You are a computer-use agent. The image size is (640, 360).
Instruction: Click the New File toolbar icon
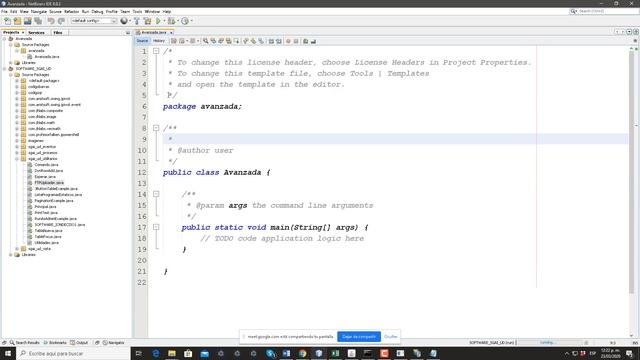click(x=7, y=21)
